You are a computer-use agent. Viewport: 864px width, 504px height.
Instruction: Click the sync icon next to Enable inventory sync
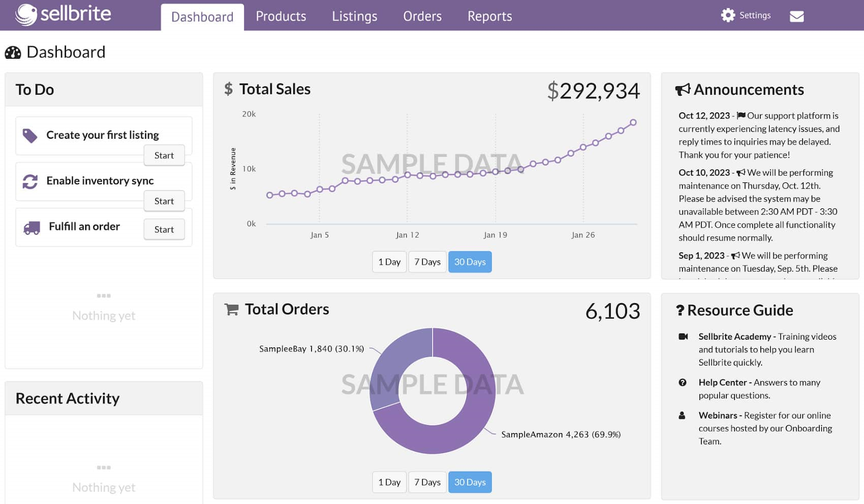(31, 181)
